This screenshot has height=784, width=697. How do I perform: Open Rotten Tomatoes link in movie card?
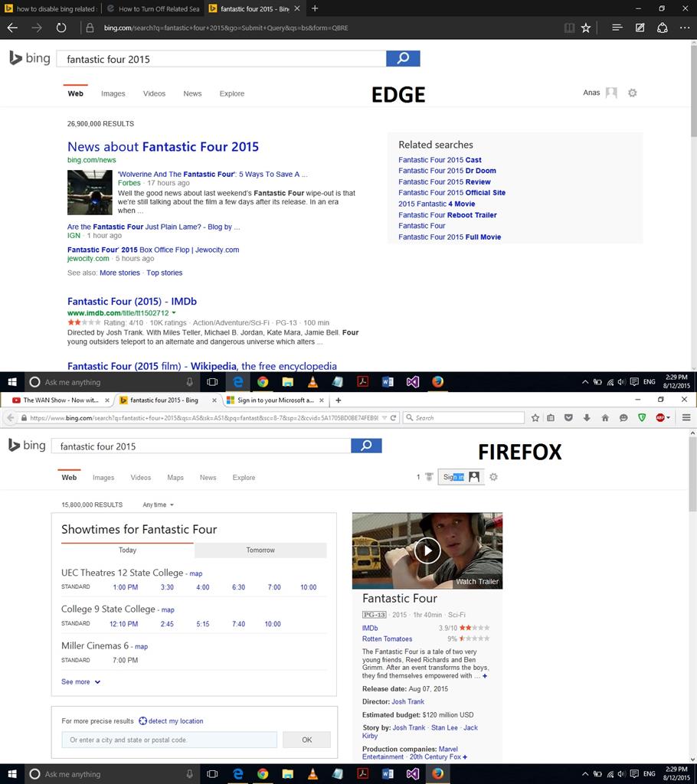point(388,639)
